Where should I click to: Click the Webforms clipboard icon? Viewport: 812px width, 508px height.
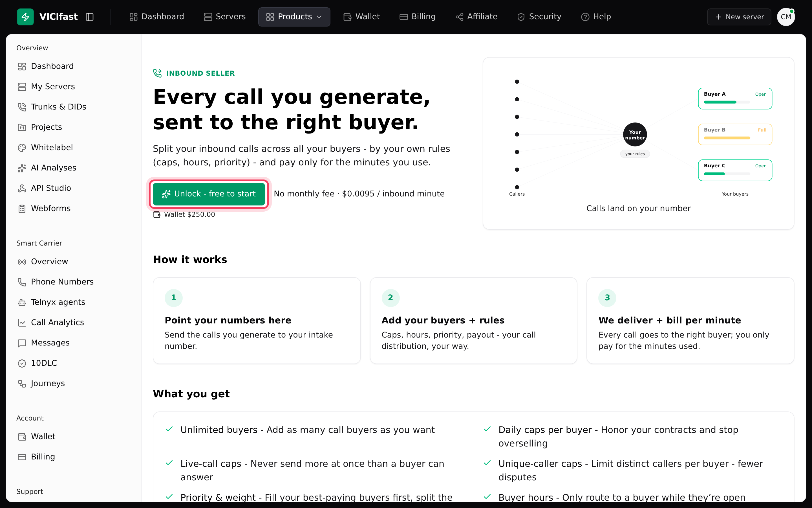(x=22, y=209)
